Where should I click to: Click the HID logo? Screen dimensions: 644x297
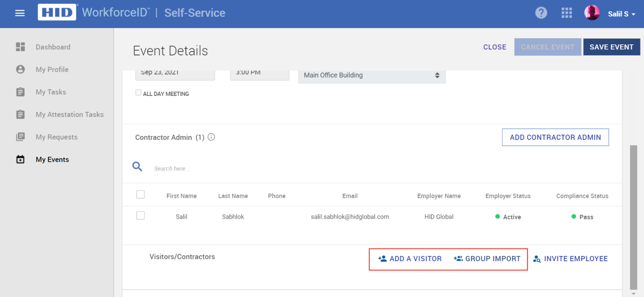[57, 12]
